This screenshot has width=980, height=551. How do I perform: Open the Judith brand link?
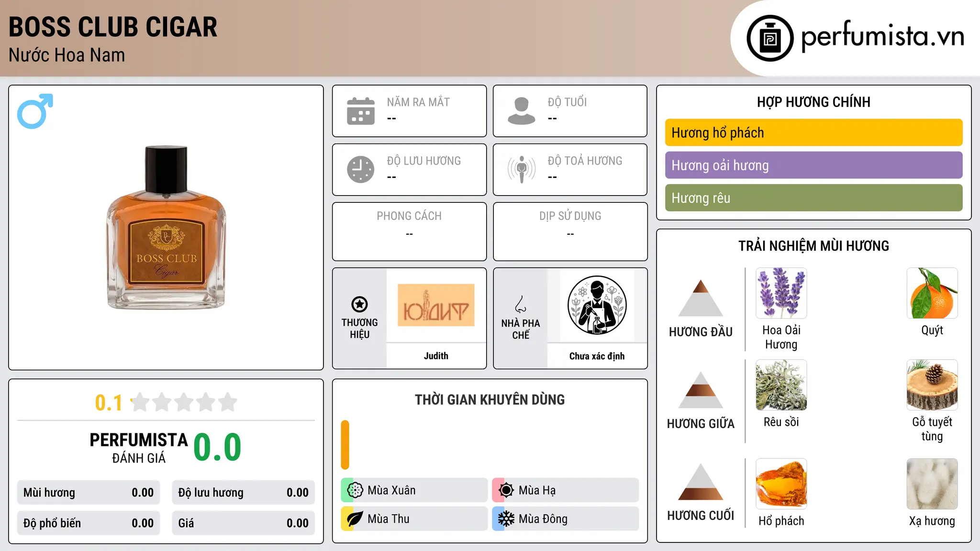(x=436, y=356)
